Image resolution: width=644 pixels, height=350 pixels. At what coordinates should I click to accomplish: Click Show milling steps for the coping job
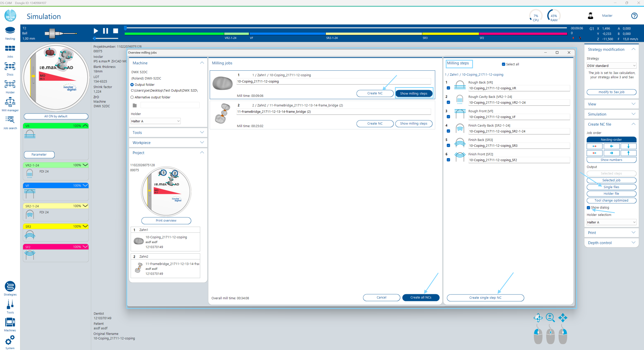[414, 93]
